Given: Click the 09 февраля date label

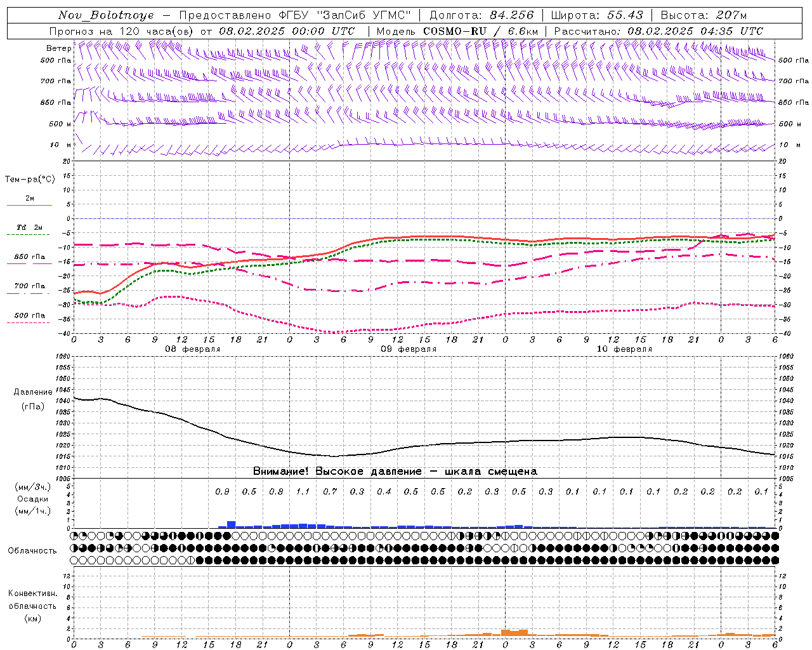Looking at the screenshot, I should pyautogui.click(x=409, y=349).
